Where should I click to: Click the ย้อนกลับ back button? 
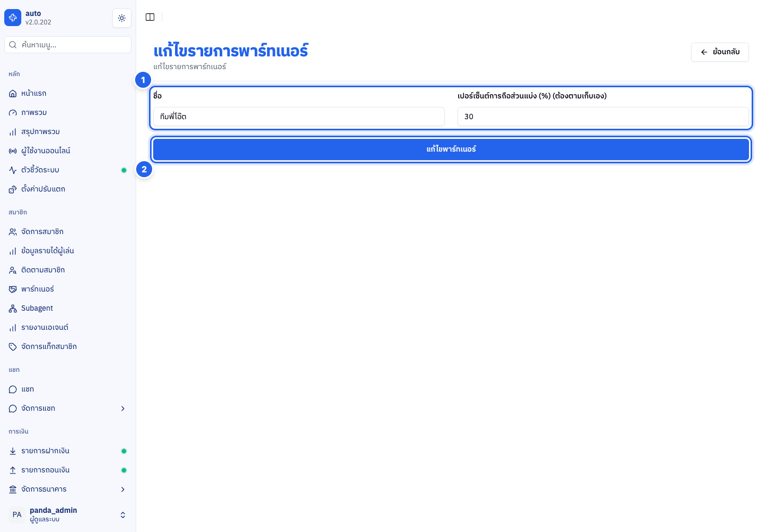[720, 52]
